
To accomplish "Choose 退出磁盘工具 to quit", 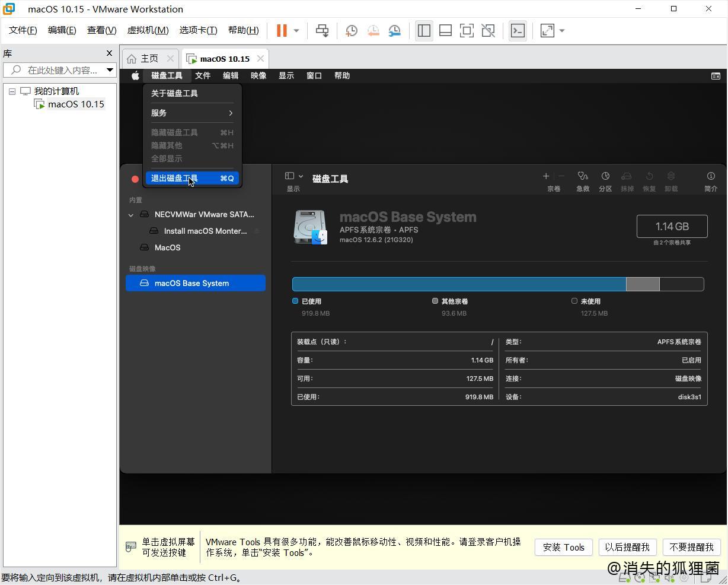I will (192, 178).
